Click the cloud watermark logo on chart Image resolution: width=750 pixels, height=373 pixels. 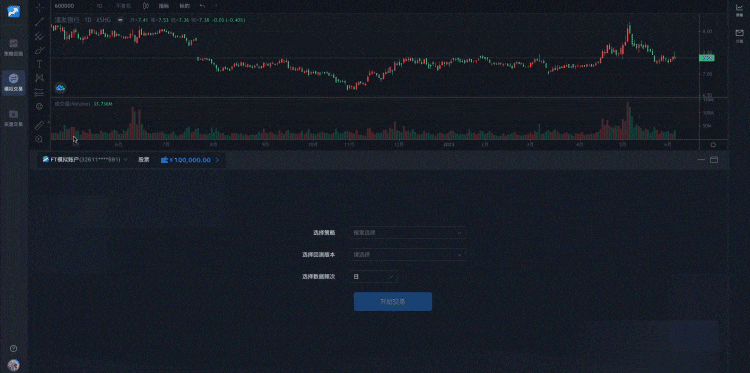point(60,88)
